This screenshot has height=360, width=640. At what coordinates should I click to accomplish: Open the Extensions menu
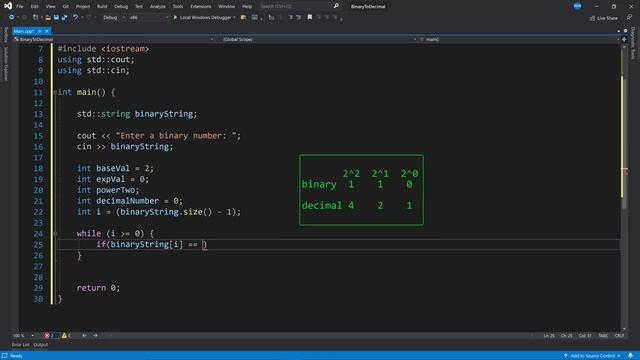pos(201,7)
